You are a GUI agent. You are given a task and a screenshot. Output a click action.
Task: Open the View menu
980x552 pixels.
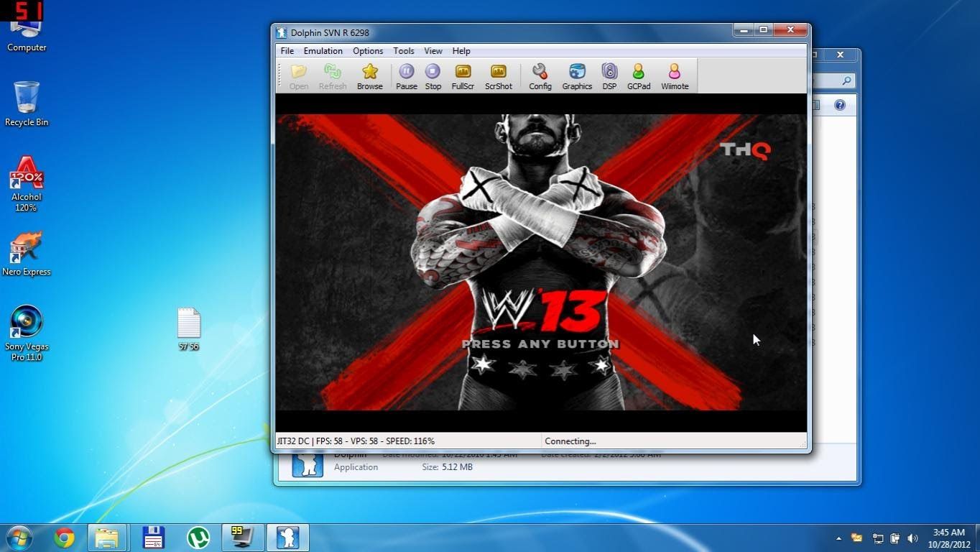pos(433,51)
